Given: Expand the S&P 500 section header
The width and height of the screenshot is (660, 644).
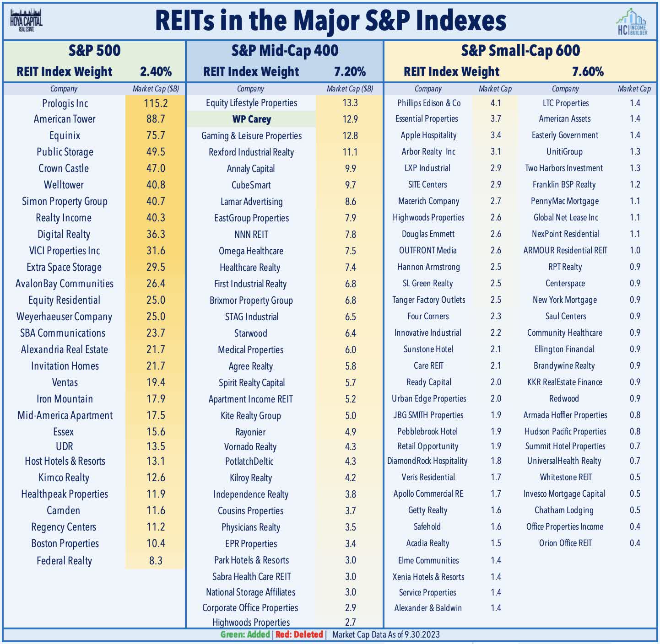Looking at the screenshot, I should (94, 52).
